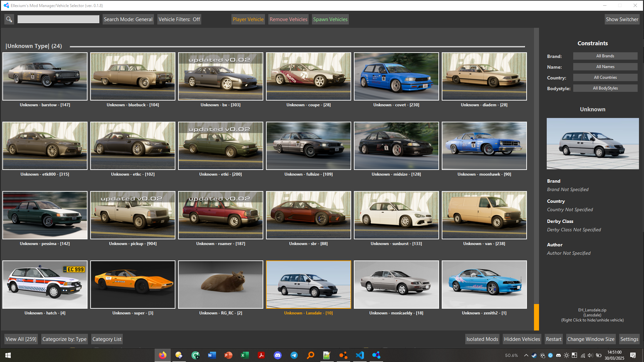Click the magnifying glass search icon
This screenshot has width=644, height=362.
pos(9,19)
